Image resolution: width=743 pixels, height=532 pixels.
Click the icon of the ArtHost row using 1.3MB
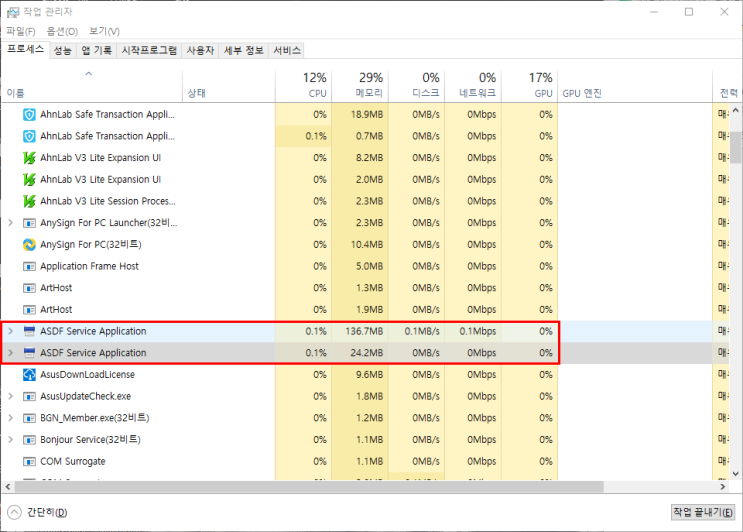(29, 288)
